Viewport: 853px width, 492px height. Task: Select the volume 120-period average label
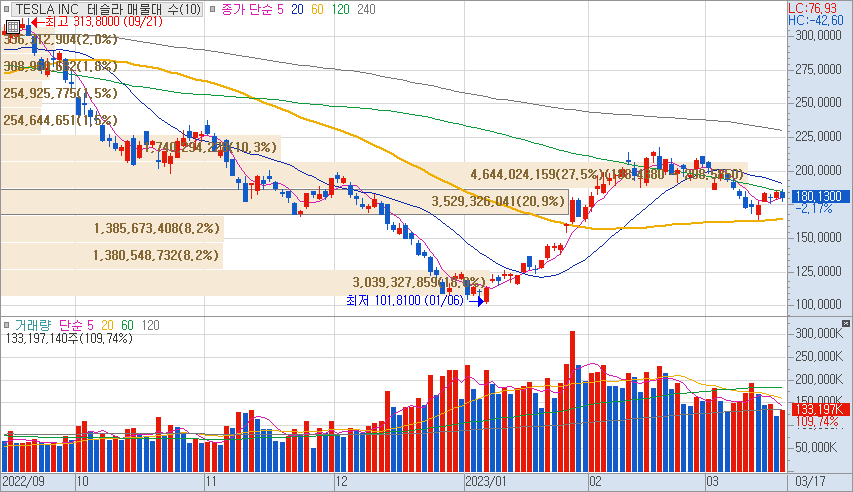150,325
